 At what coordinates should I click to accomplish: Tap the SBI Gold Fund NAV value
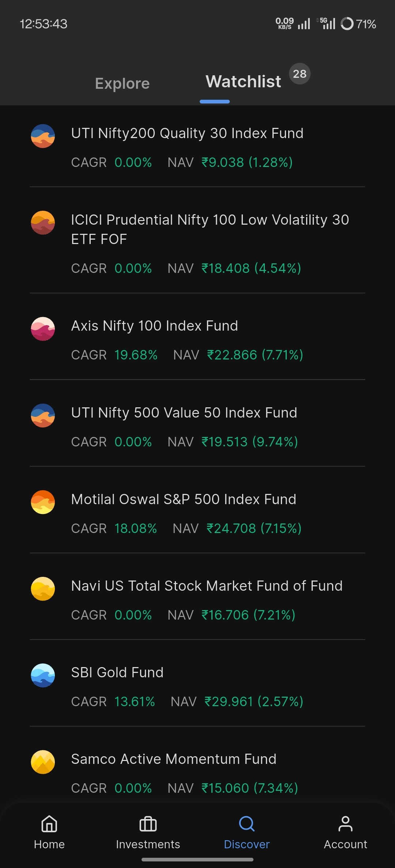point(253,702)
